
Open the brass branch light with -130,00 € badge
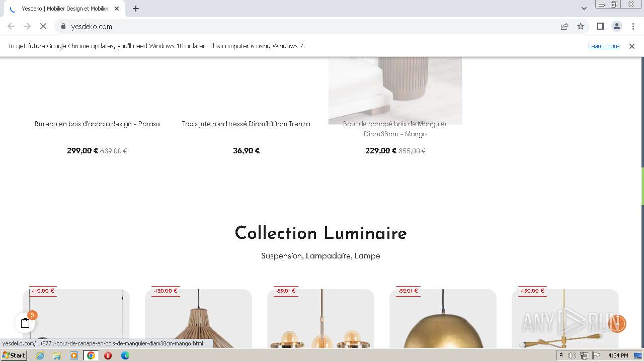[565, 319]
